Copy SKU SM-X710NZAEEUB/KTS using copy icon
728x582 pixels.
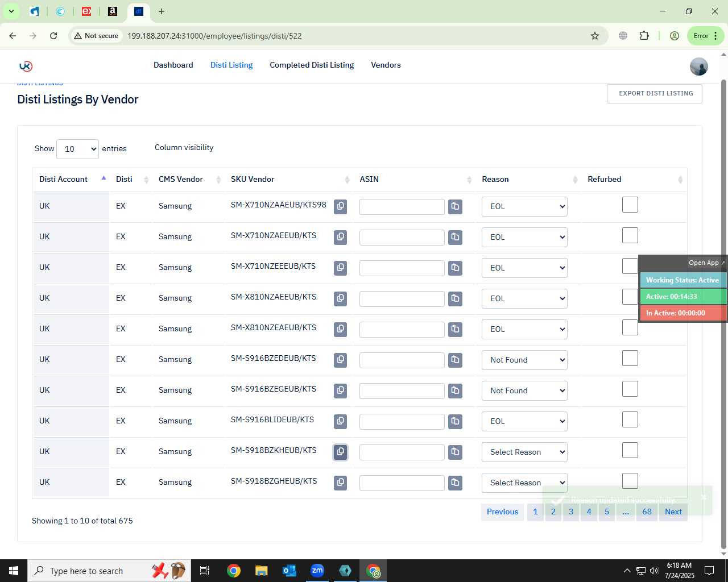[340, 237]
